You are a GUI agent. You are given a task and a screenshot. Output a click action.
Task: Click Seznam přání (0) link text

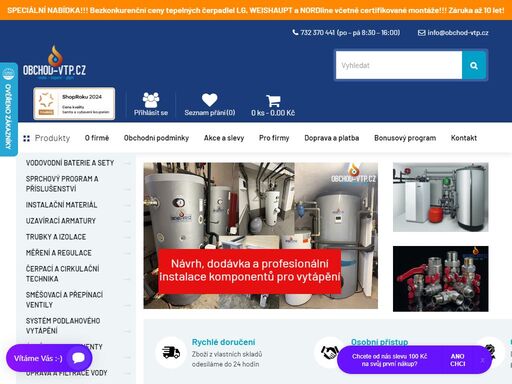210,113
